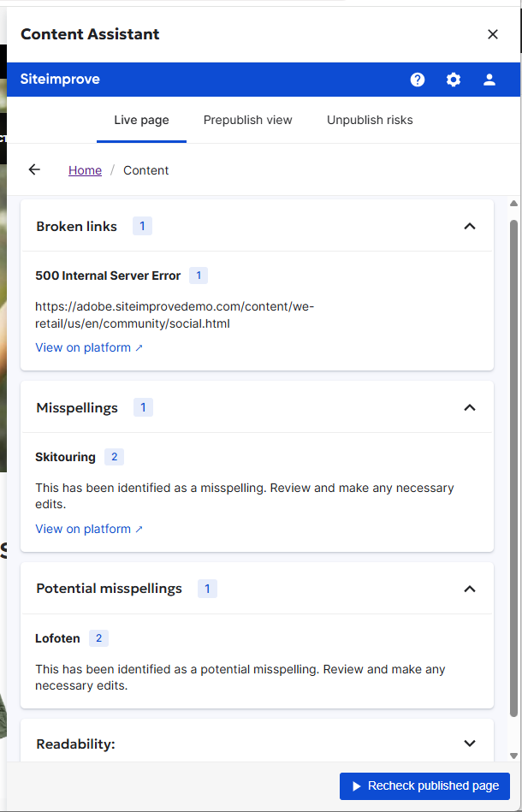The image size is (522, 812).
Task: Click the Lofoten count badge 2
Action: pyautogui.click(x=98, y=638)
